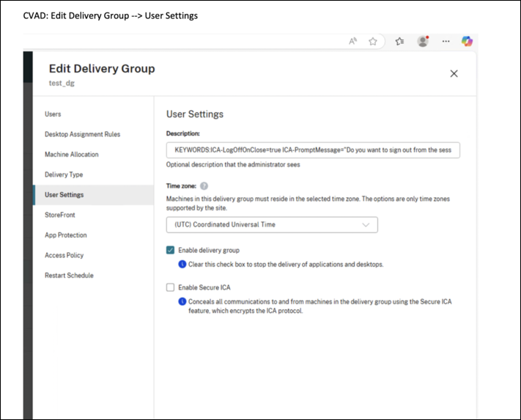The image size is (521, 420).
Task: Click the Time zone dropdown chevron arrow
Action: point(366,224)
